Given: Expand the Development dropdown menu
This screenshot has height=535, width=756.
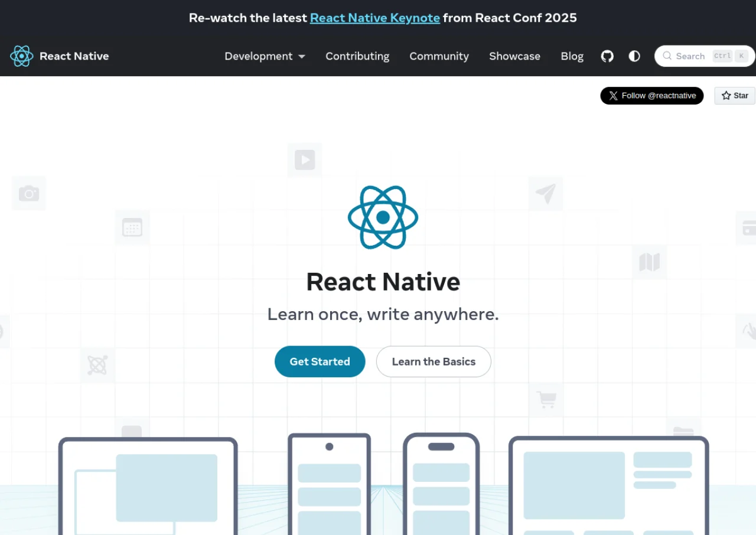Looking at the screenshot, I should click(x=265, y=56).
